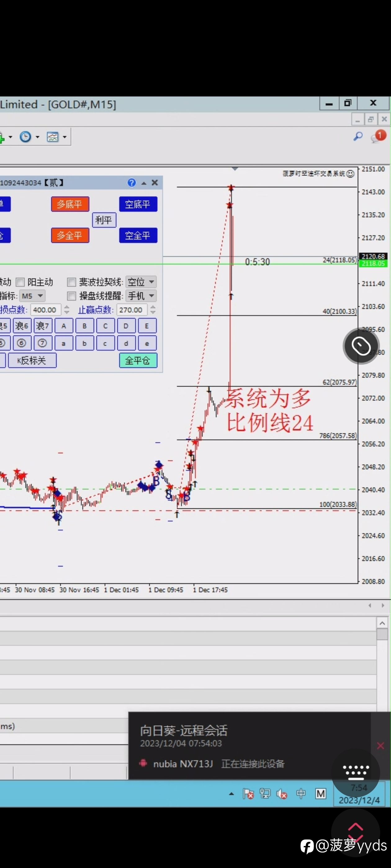Enable the 斐波拉契线 checkbox
The width and height of the screenshot is (391, 868).
click(71, 282)
